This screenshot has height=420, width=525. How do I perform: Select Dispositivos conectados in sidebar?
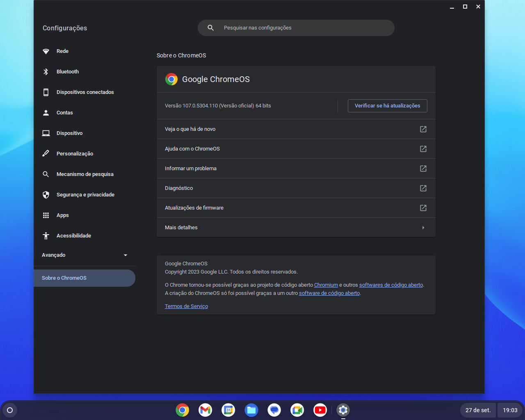85,92
